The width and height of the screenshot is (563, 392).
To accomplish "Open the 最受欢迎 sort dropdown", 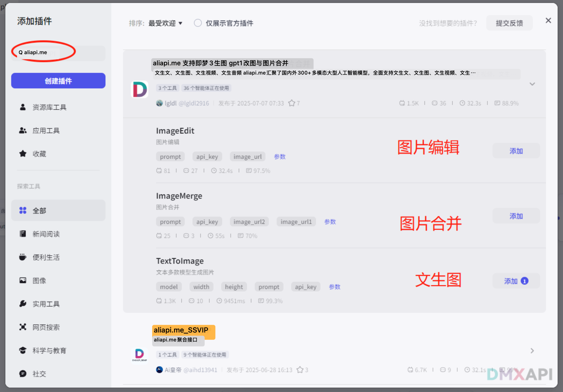I will (166, 23).
